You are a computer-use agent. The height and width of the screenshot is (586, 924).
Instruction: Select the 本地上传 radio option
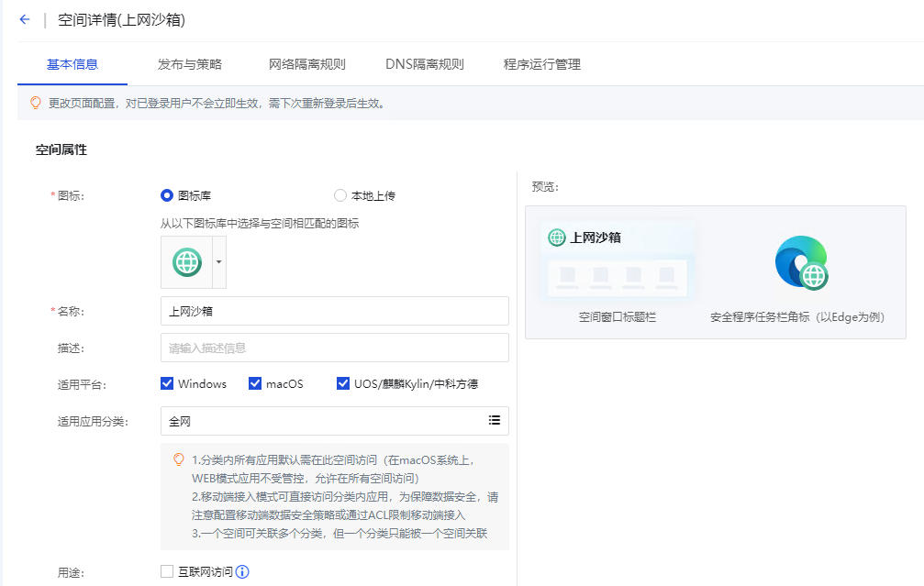pos(340,195)
